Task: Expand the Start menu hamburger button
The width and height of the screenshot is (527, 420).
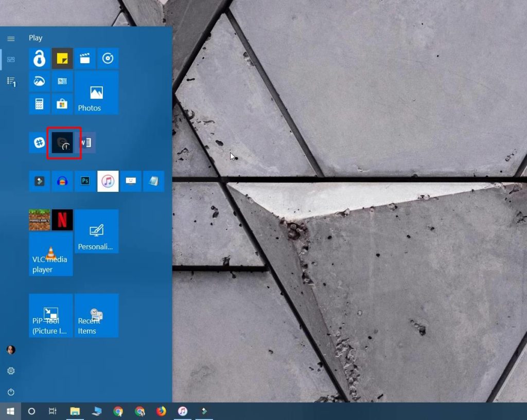Action: coord(11,38)
